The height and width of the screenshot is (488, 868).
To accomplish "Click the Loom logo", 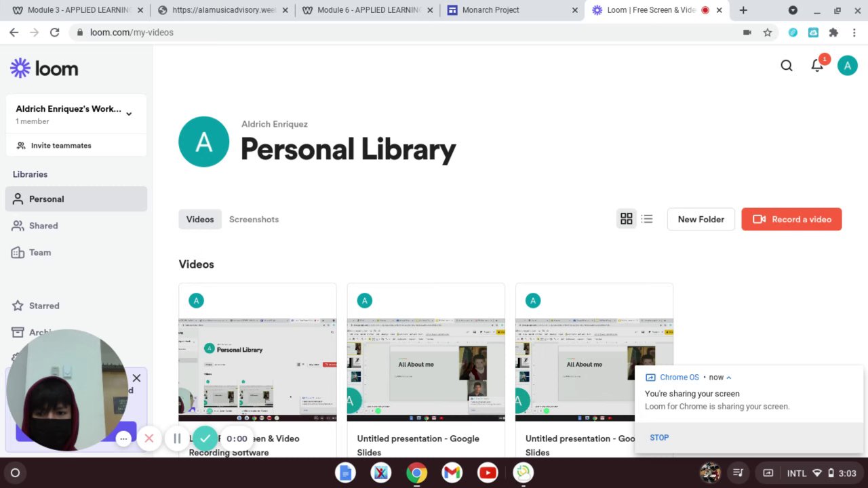I will [x=44, y=68].
